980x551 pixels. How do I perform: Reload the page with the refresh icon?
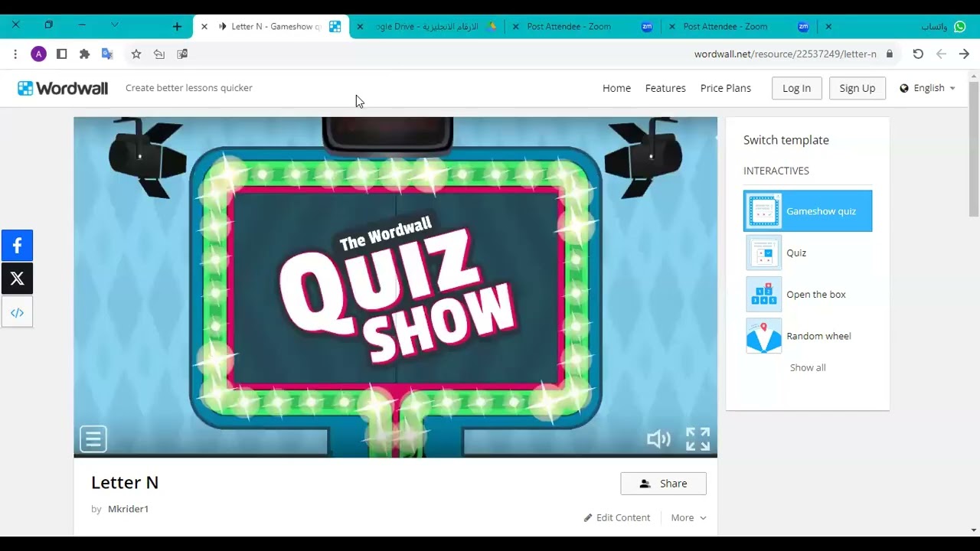coord(918,54)
